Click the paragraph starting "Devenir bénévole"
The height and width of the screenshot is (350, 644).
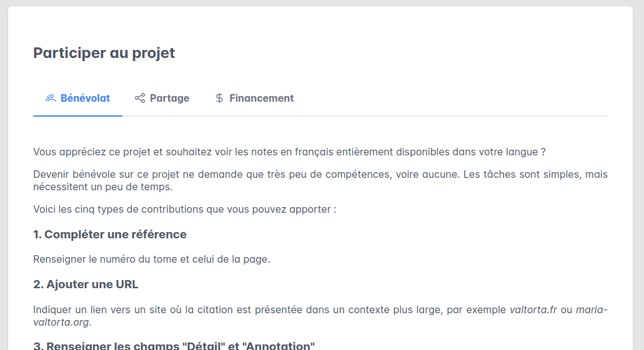click(320, 180)
